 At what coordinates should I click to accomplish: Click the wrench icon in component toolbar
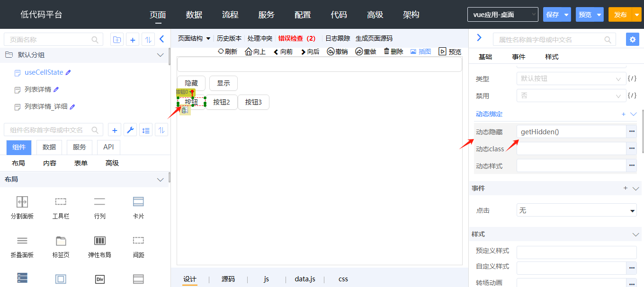(130, 130)
